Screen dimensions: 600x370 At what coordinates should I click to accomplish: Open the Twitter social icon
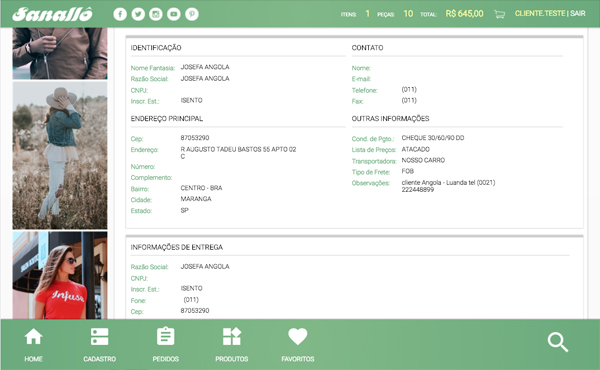click(x=138, y=14)
